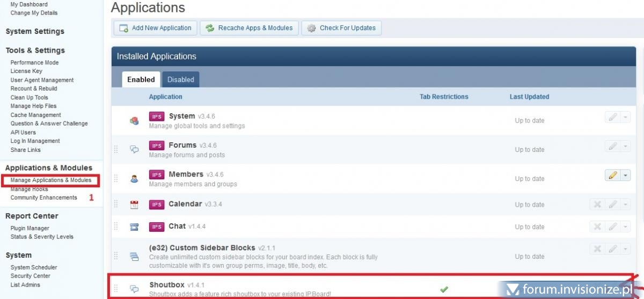Screen dimensions: 644x299
Task: Click the Recache Apps & Modules button
Action: tap(249, 28)
